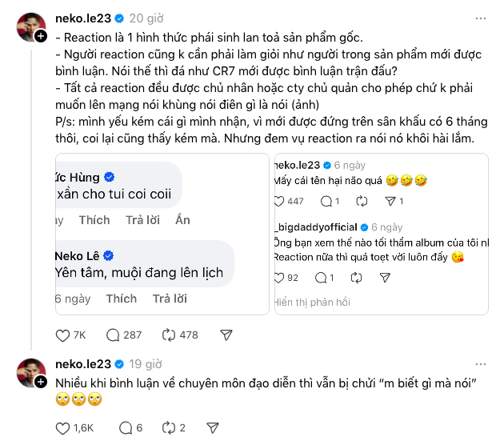The image size is (504, 445).
Task: Like the nested comment with 447 likes
Action: click(279, 201)
